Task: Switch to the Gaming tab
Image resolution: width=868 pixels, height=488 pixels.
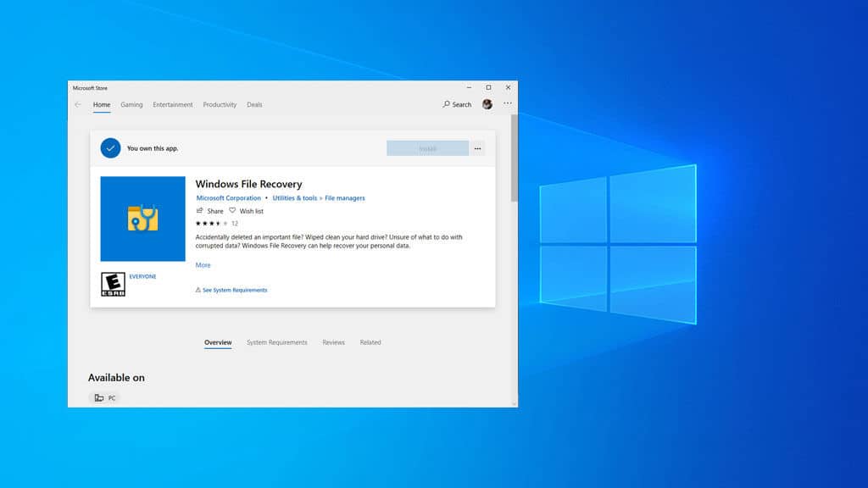Action: 131,104
